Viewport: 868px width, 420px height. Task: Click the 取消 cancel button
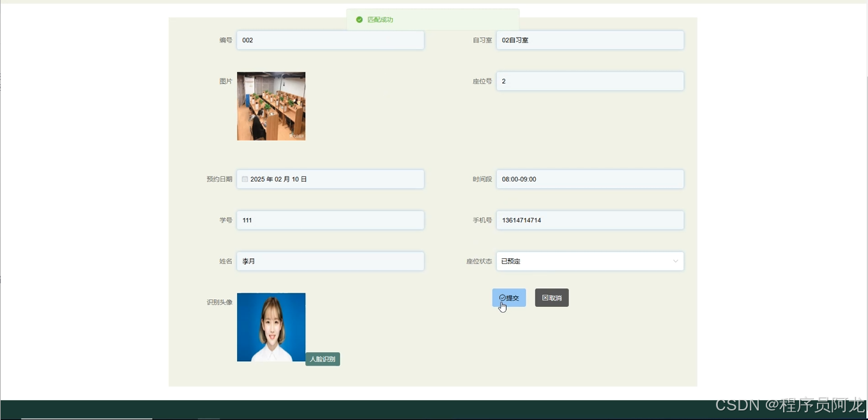[x=552, y=298]
